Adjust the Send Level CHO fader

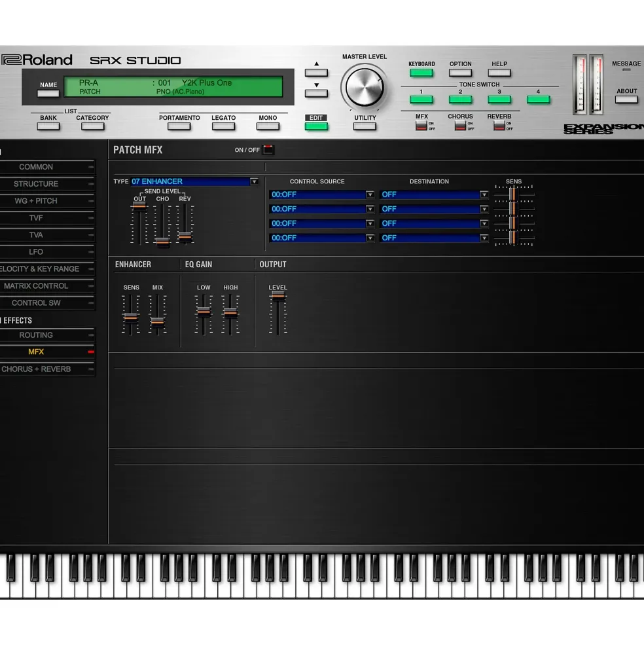coord(162,242)
